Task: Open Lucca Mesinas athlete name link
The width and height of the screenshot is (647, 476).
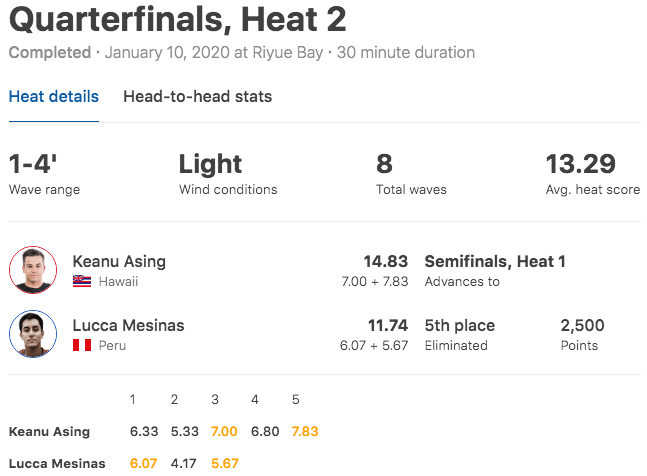Action: pyautogui.click(x=128, y=325)
